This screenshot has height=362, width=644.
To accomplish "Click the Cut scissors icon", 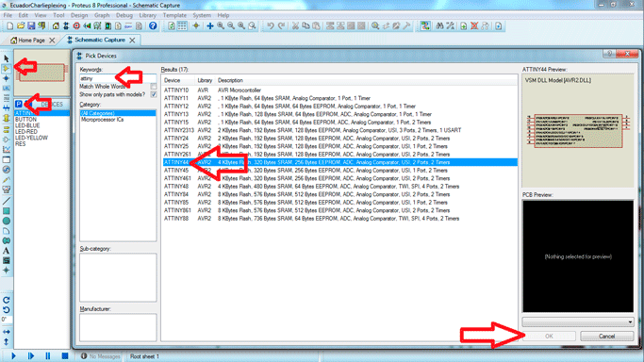I will tap(295, 25).
